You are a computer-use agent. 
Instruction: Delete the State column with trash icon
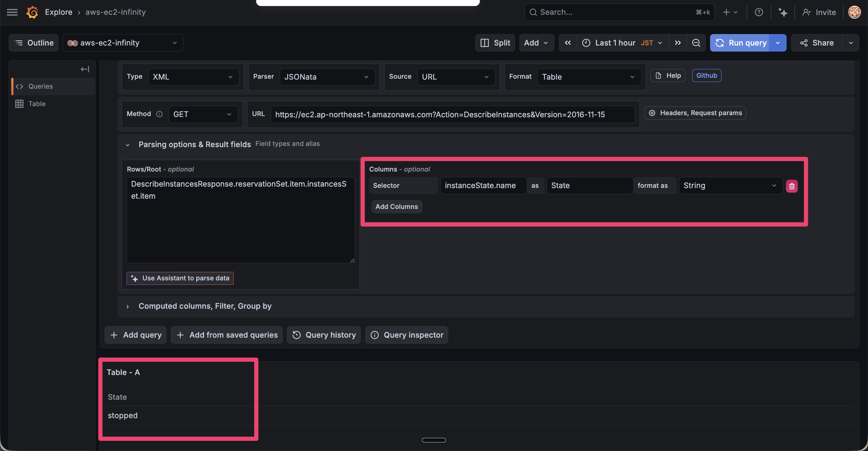pyautogui.click(x=791, y=186)
